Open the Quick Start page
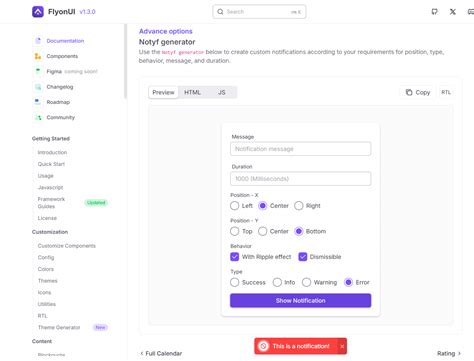Image resolution: width=474 pixels, height=361 pixels. tap(51, 164)
